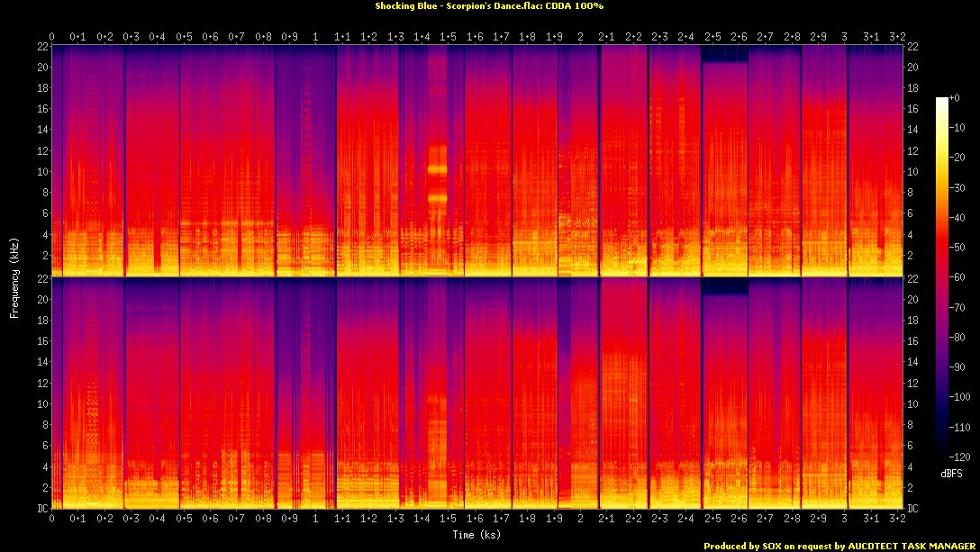Click the "0" tick on the top time axis
The height and width of the screenshot is (552, 980).
click(x=52, y=37)
